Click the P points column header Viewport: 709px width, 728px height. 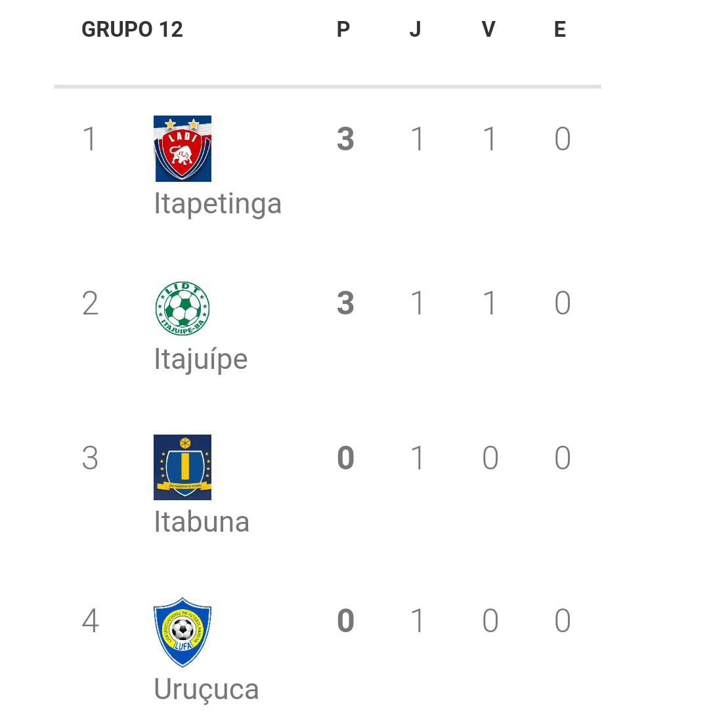coord(343,30)
